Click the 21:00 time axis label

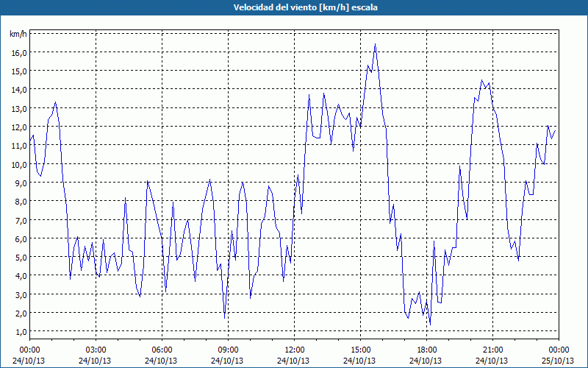492,350
